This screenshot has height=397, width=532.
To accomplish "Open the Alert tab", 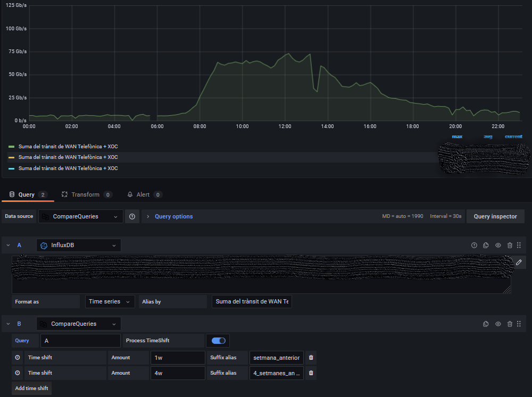I will (144, 195).
